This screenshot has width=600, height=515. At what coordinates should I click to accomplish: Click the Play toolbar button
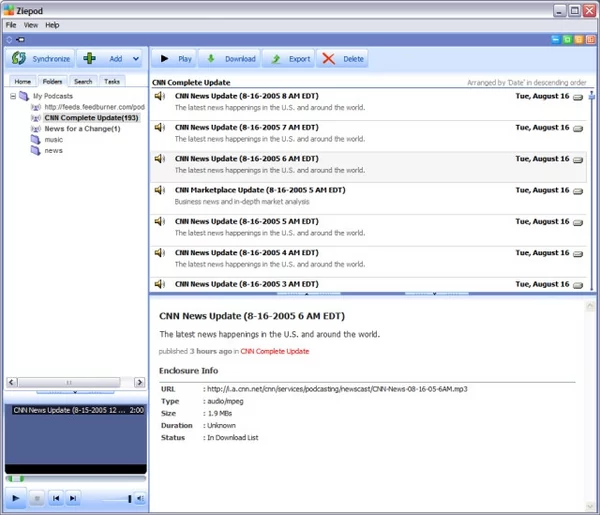(x=174, y=59)
